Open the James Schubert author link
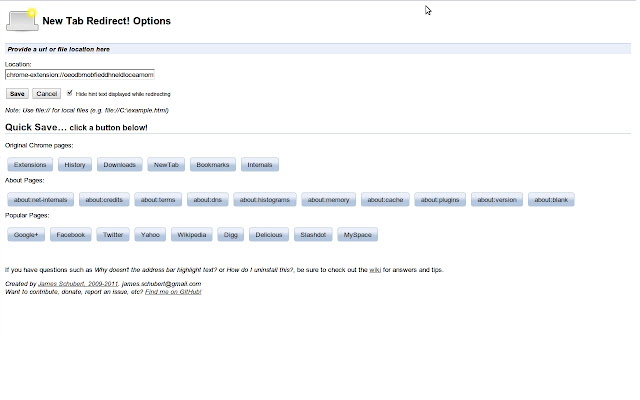The height and width of the screenshot is (400, 640). coord(78,284)
